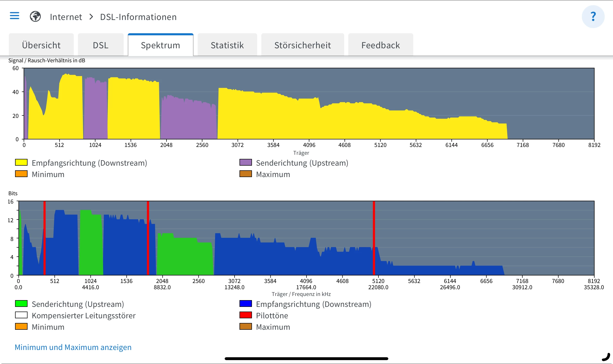This screenshot has width=613, height=364.
Task: Click the Minimum und Maximum anzeigen link
Action: pos(73,347)
